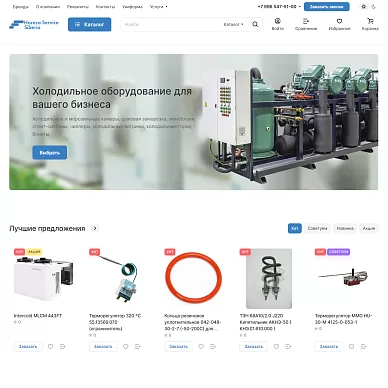Open the Терморегулятор 320 °C product image
This screenshot has height=388, width=388.
(119, 278)
